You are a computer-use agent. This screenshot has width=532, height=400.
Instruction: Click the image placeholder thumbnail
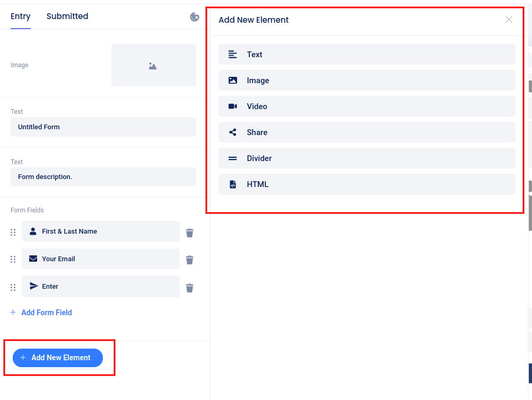point(153,66)
